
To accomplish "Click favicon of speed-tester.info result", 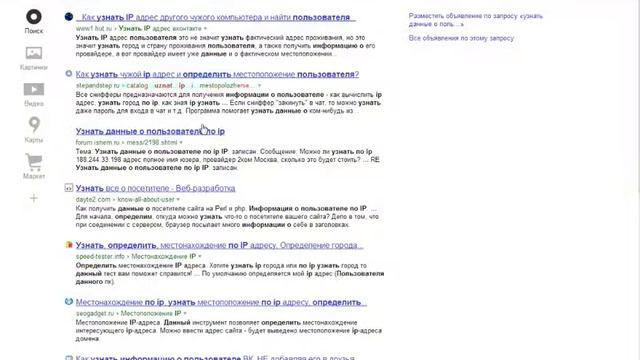I will [x=69, y=245].
